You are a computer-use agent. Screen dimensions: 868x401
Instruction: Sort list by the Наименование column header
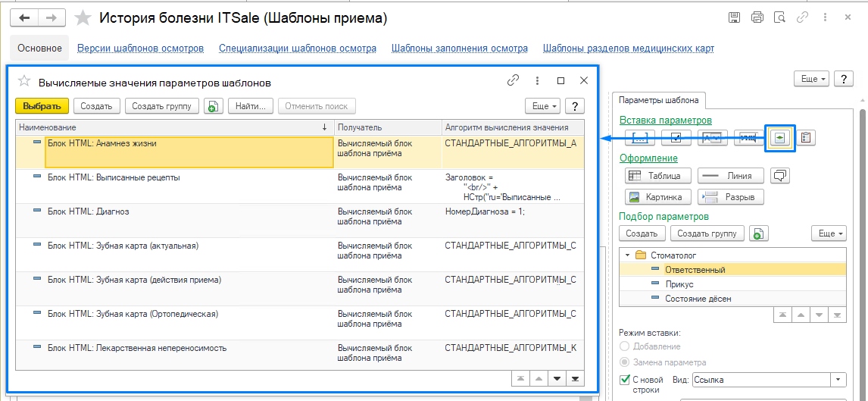tap(174, 127)
